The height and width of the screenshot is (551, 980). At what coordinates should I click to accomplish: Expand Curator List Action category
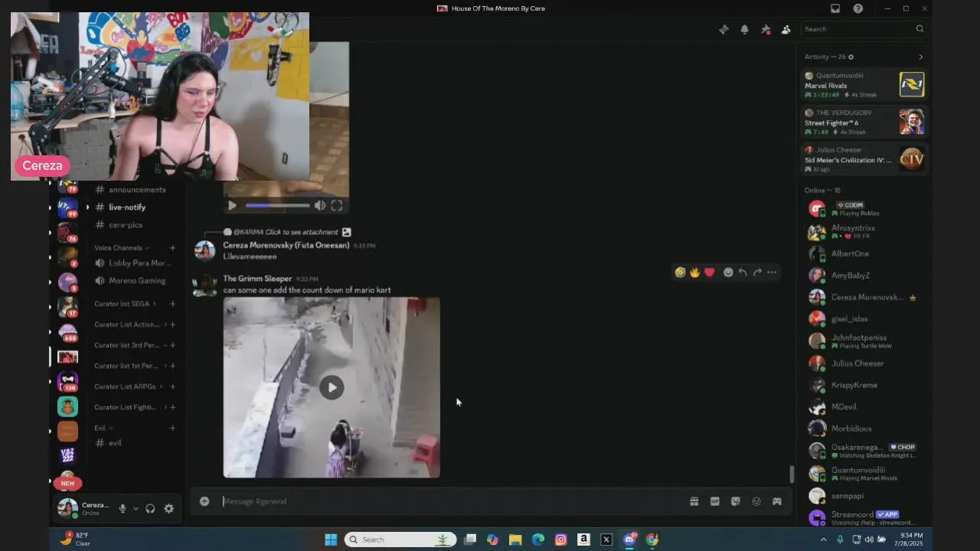tap(129, 324)
